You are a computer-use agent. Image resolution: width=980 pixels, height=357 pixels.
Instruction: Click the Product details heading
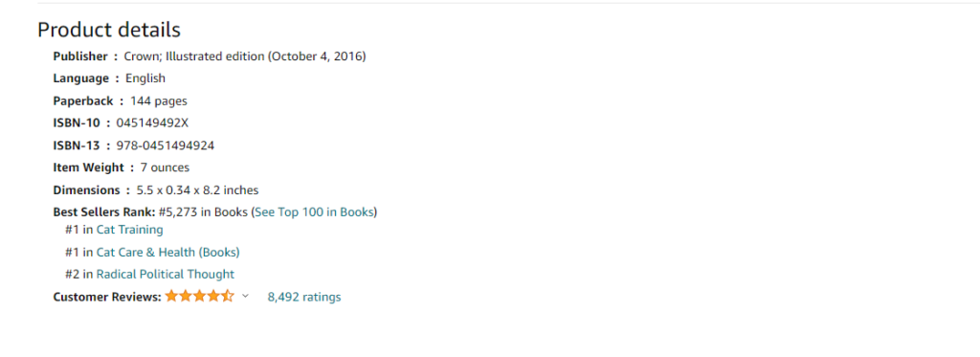coord(109,30)
